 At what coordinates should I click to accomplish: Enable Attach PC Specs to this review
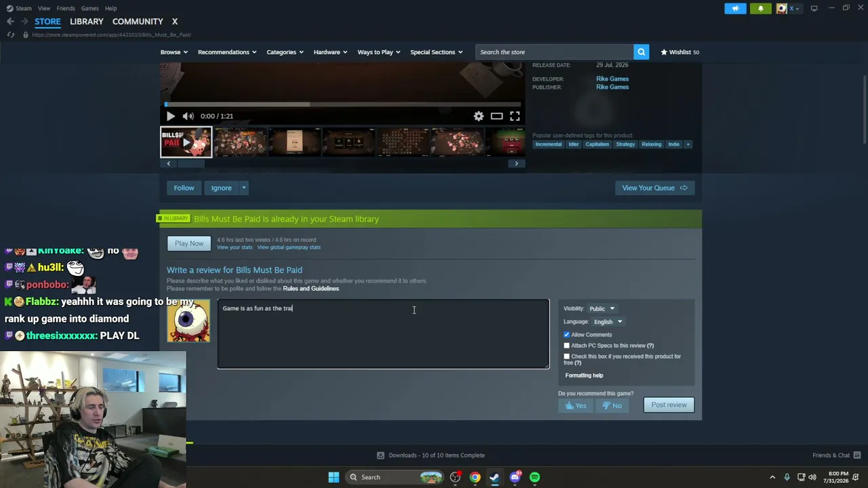pos(567,346)
